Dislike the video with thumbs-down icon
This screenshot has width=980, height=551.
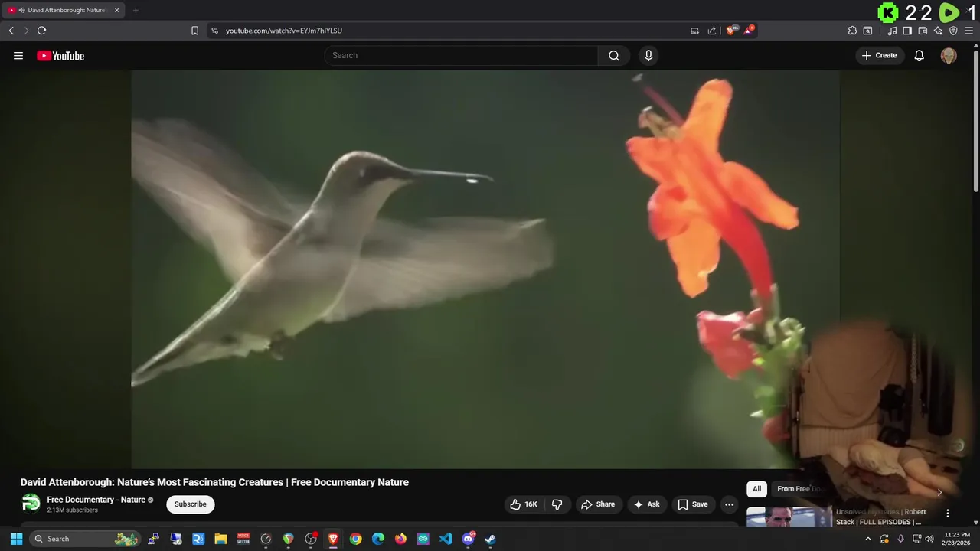pos(557,504)
